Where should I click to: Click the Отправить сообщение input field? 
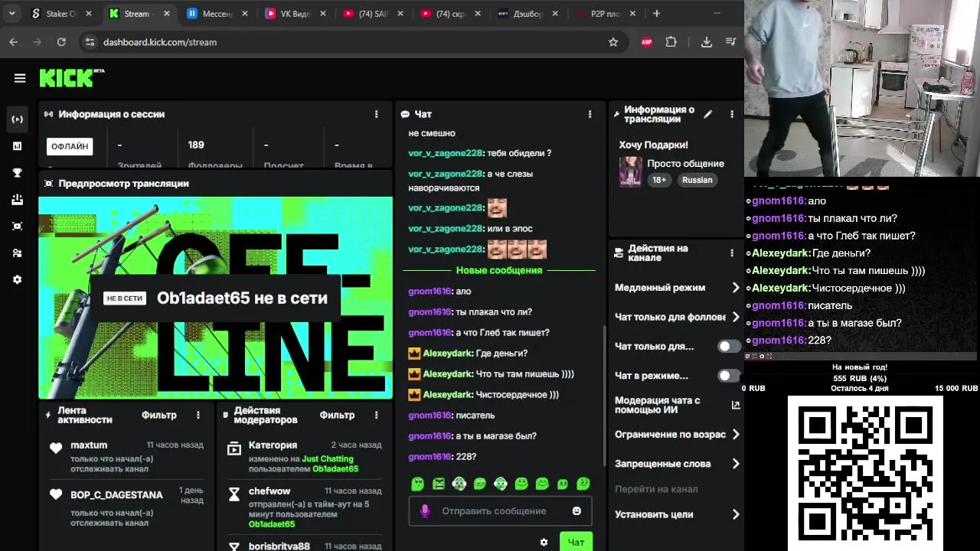pos(501,511)
